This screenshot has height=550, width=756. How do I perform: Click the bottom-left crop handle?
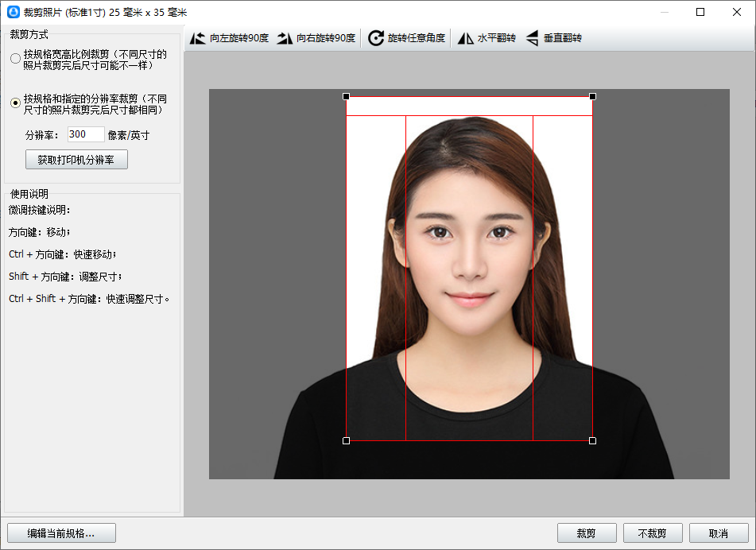[x=346, y=440]
